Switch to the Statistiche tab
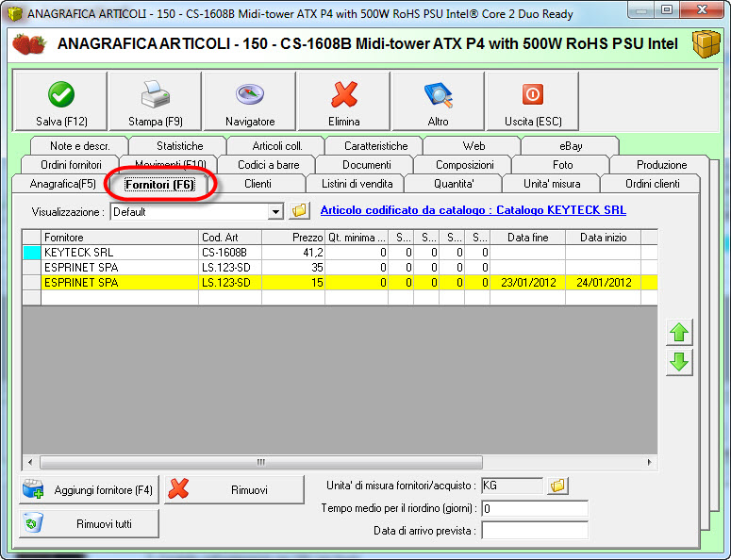The width and height of the screenshot is (731, 560). 179,146
